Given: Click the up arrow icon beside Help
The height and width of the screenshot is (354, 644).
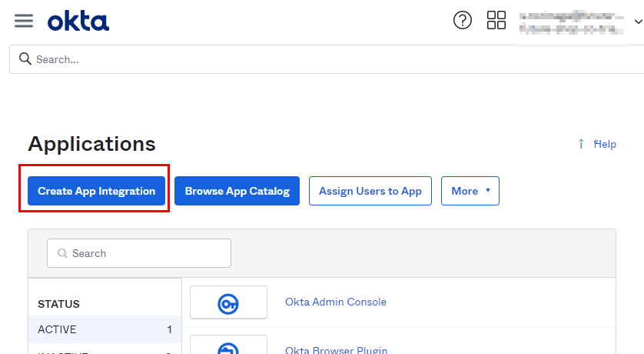Looking at the screenshot, I should coord(581,144).
